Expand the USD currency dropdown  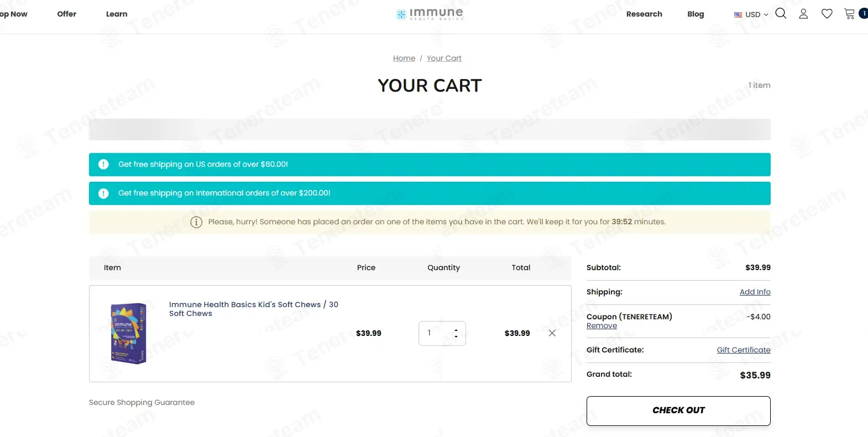pos(751,14)
